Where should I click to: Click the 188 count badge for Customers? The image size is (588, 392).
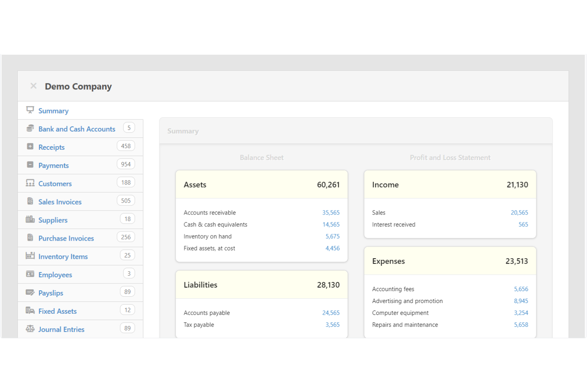[126, 183]
